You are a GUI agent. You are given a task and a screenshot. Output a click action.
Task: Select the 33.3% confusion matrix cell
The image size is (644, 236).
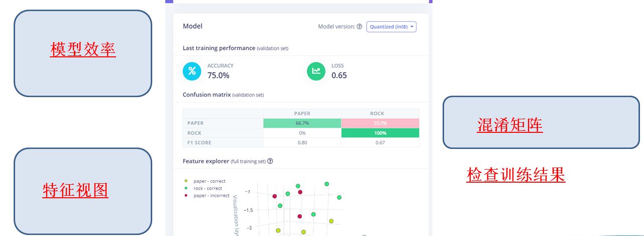click(x=380, y=123)
